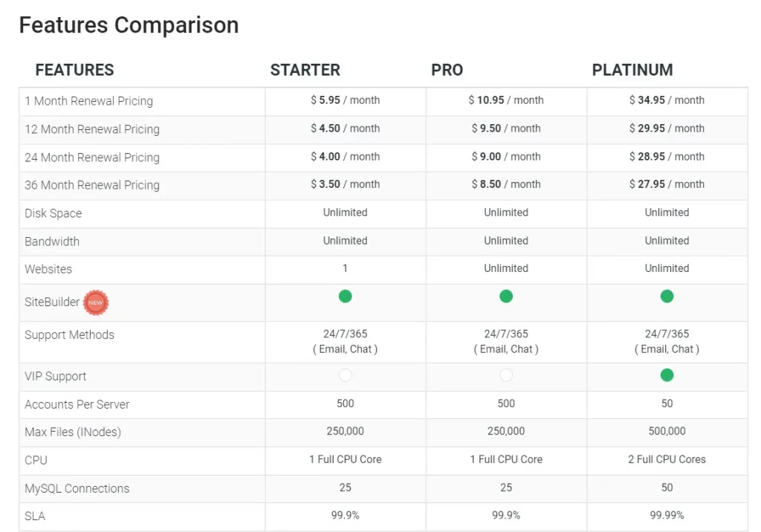This screenshot has height=532, width=761.
Task: Click the SiteBuilder feature label
Action: (x=52, y=302)
